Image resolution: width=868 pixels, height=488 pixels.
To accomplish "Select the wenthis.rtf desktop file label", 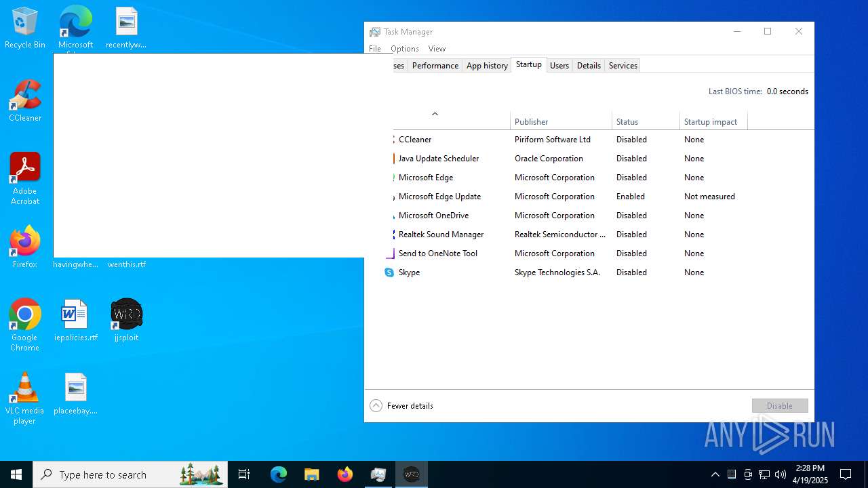I will click(x=127, y=264).
